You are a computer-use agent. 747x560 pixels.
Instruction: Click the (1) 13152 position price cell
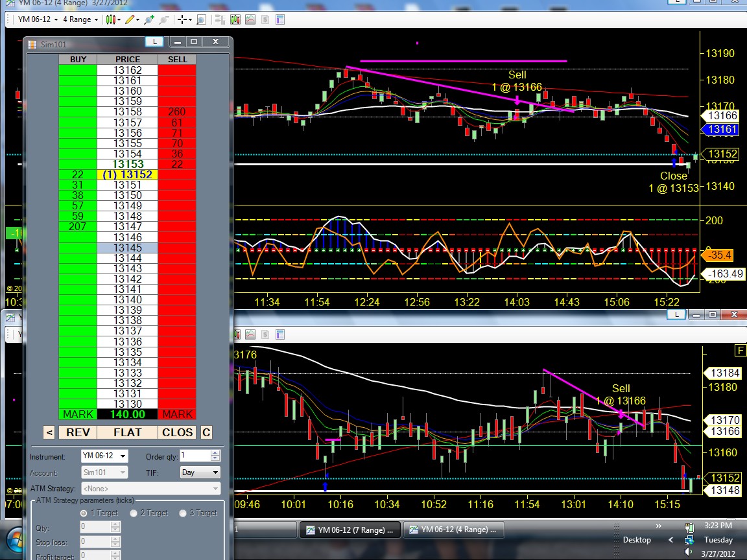click(128, 175)
